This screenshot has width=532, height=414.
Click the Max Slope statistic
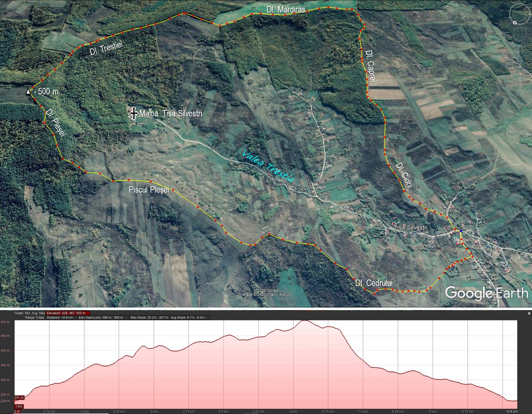pyautogui.click(x=149, y=318)
